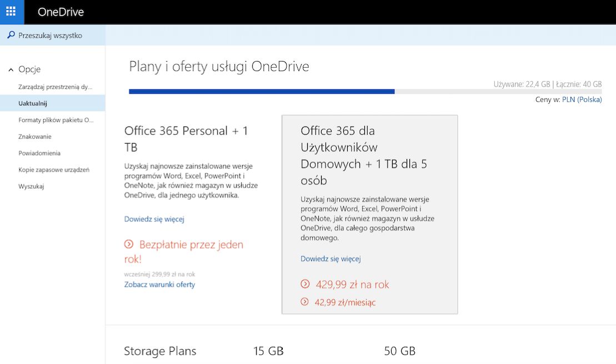
Task: Select Uaktualnij in the sidebar
Action: pyautogui.click(x=33, y=103)
